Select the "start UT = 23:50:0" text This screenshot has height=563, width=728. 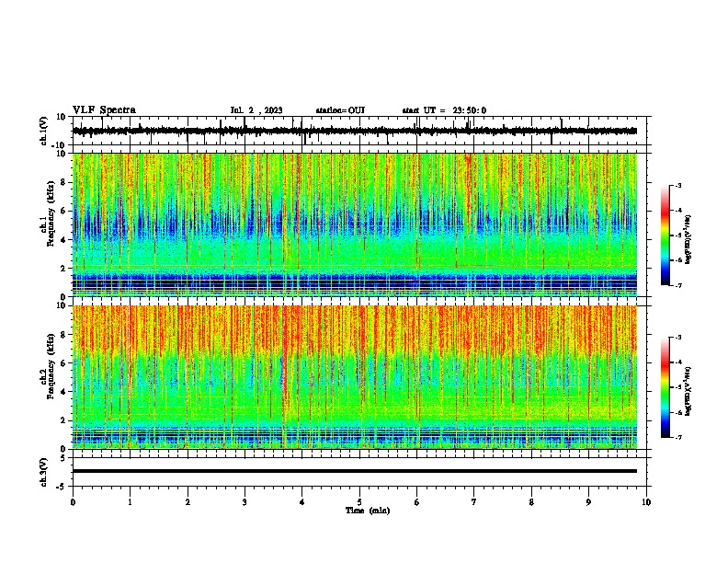pos(444,110)
